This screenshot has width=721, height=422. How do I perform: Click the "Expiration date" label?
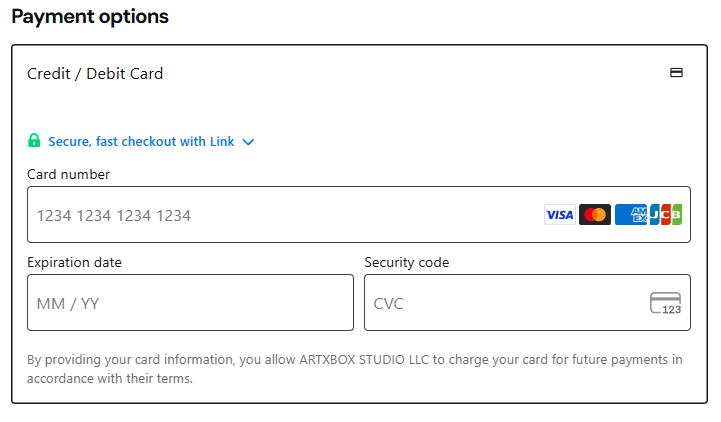coord(75,262)
